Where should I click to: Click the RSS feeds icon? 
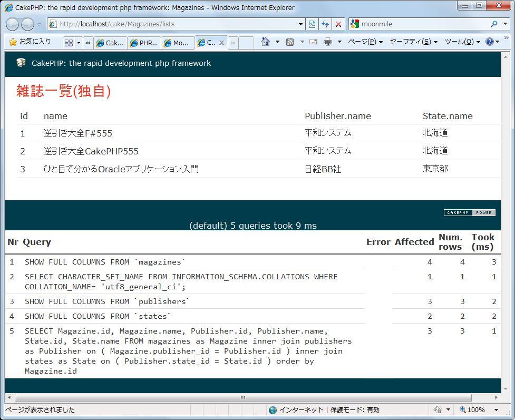tap(289, 42)
